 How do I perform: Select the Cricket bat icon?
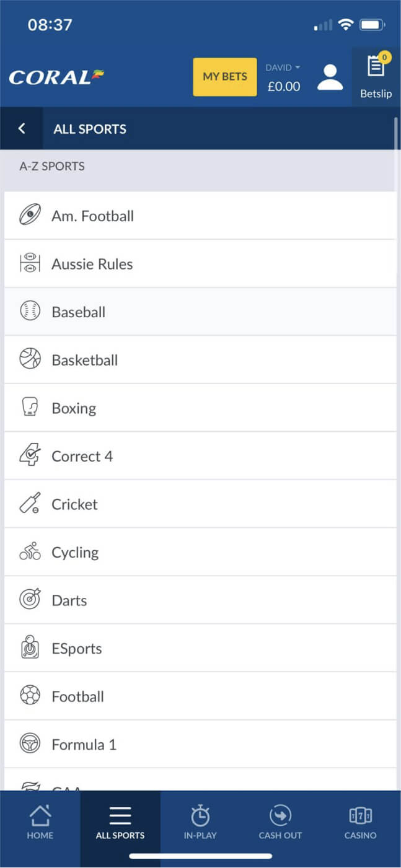click(30, 504)
